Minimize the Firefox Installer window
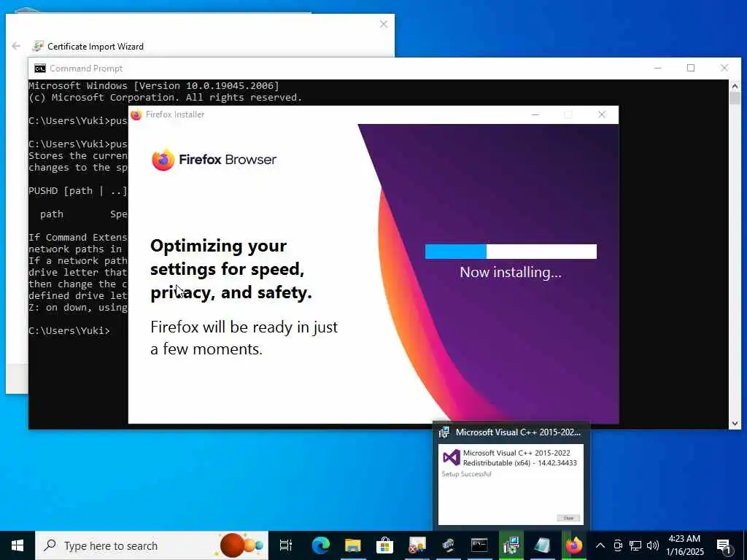 click(x=535, y=114)
